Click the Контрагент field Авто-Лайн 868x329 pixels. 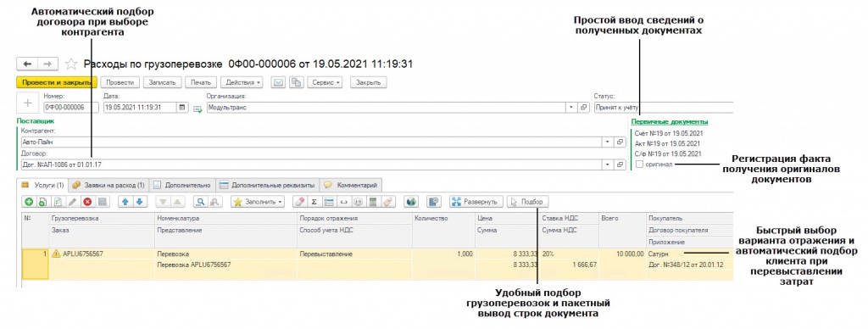point(310,142)
